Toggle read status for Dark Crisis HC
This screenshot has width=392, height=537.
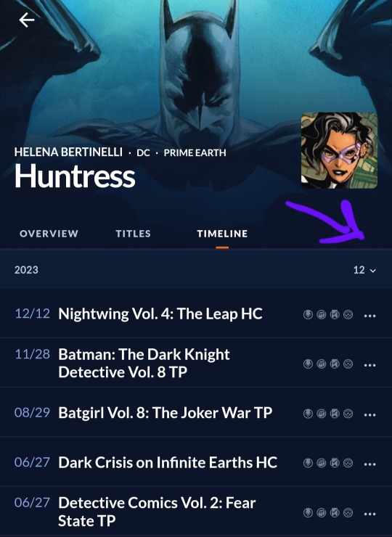click(335, 463)
